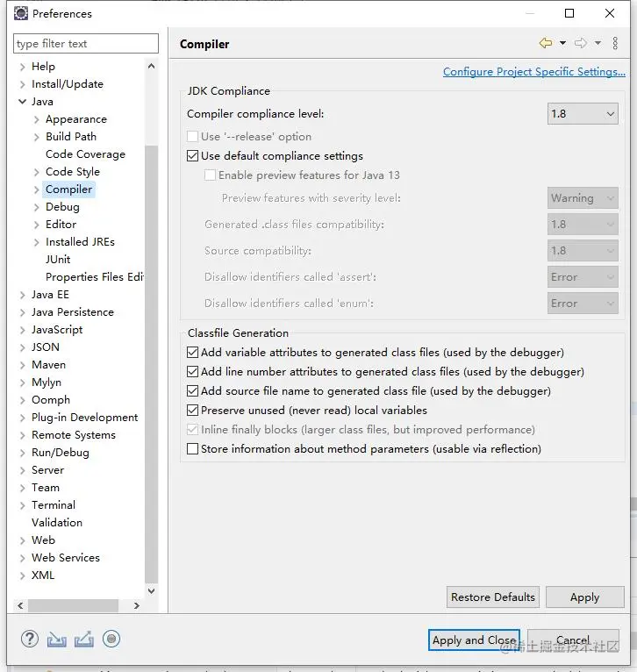Click the Apply button
The width and height of the screenshot is (637, 672).
point(584,597)
